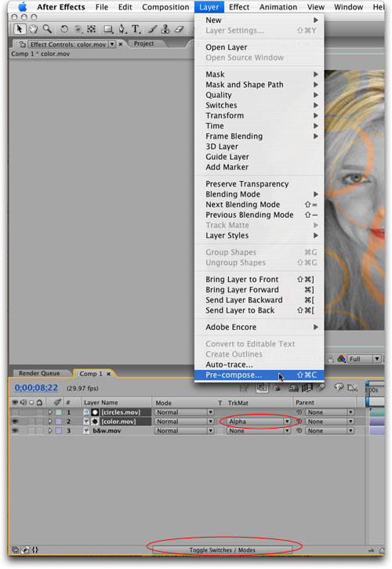Open the Alpha TrkMat dropdown
Image resolution: width=392 pixels, height=569 pixels.
point(259,422)
